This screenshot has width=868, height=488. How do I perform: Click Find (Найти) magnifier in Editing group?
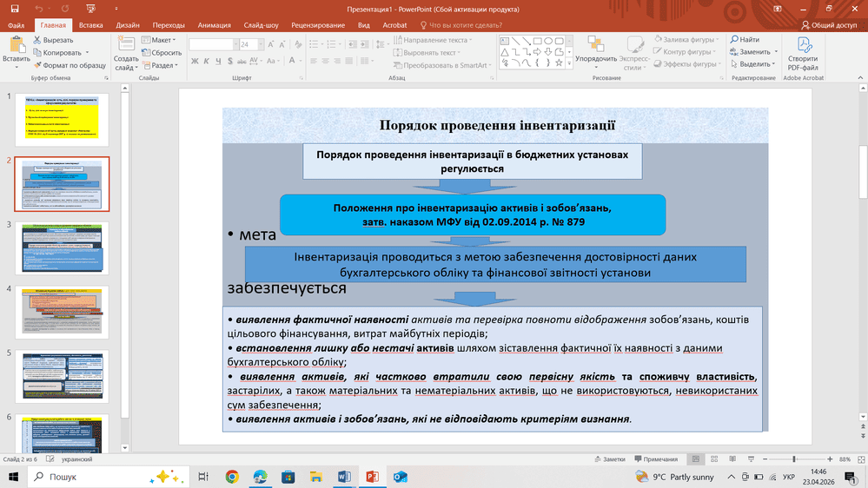click(745, 40)
